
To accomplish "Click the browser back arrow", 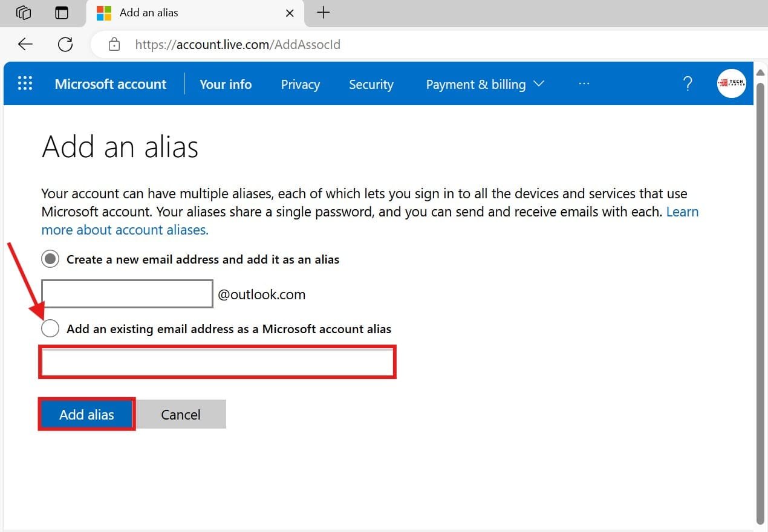I will [x=25, y=44].
